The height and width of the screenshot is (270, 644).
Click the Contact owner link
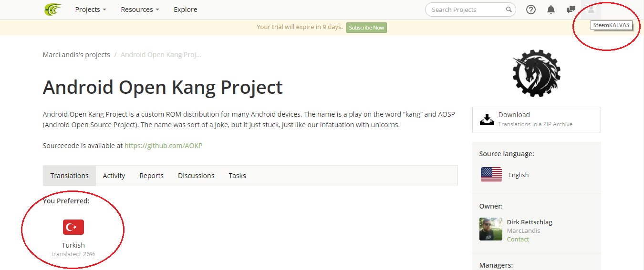point(518,239)
